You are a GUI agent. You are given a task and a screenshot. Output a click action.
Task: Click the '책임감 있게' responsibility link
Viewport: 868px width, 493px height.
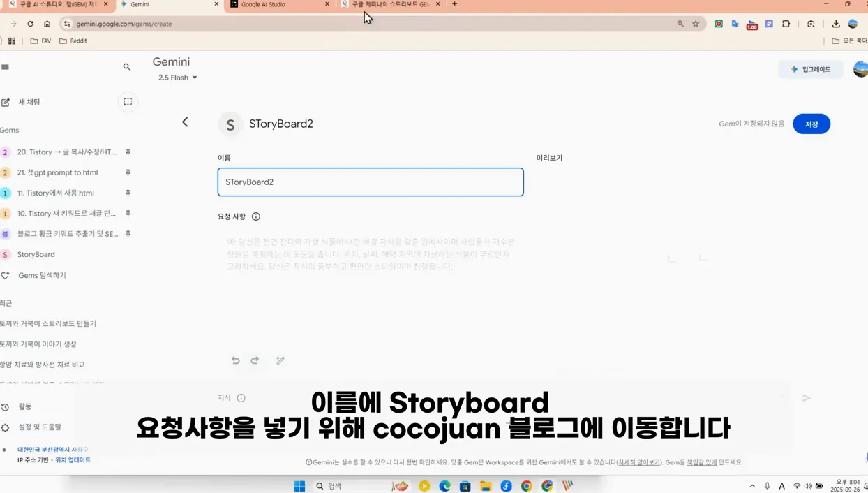coord(701,462)
